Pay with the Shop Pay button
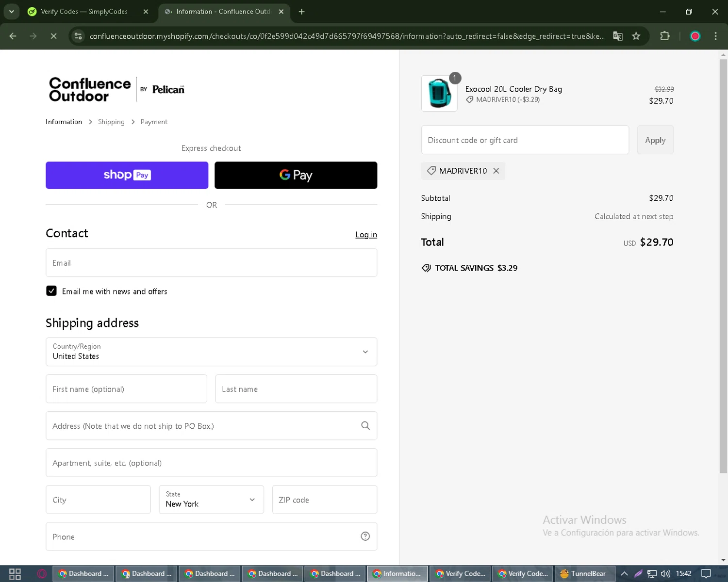728x582 pixels. point(127,175)
